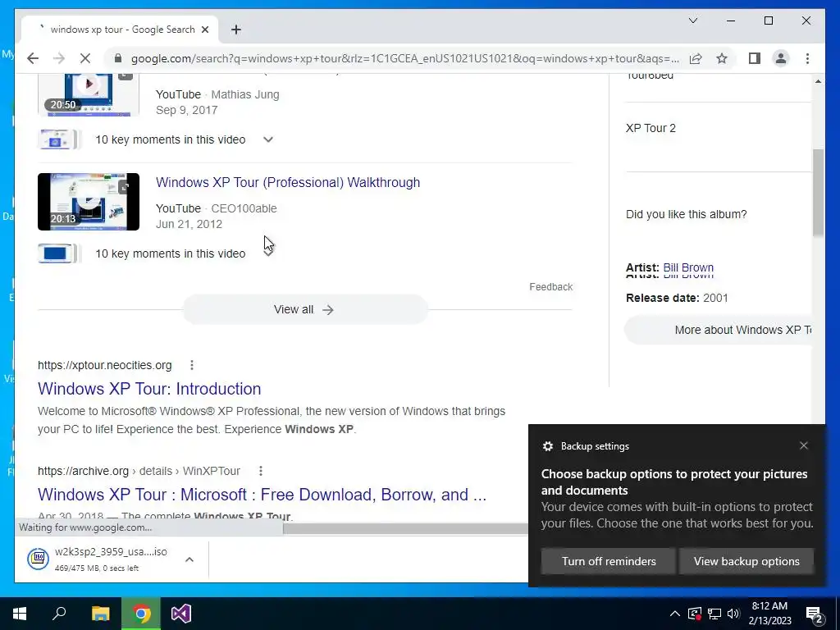Open the tab search chevron
Image resolution: width=840 pixels, height=630 pixels.
692,21
